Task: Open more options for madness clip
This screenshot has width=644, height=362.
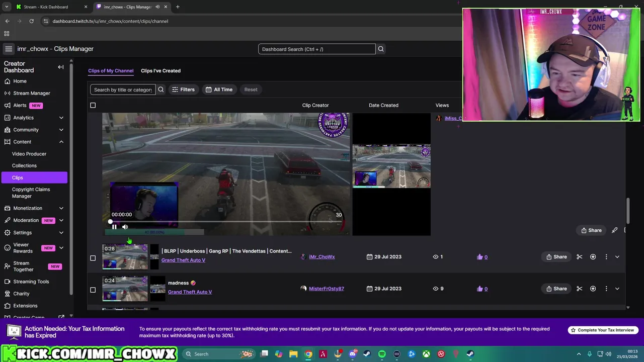Action: tap(606, 289)
